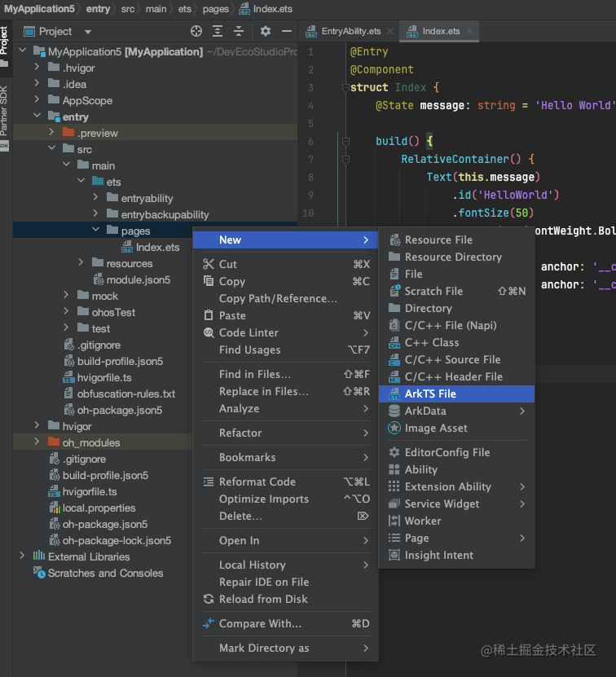This screenshot has width=616, height=677.
Task: Collapse the MyApplication5 root node
Action: pos(23,51)
